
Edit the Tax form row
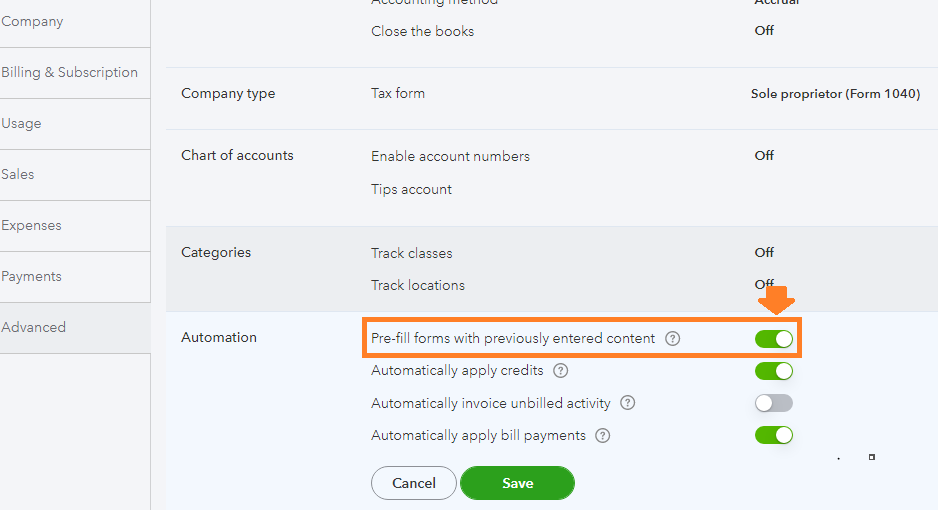click(398, 93)
